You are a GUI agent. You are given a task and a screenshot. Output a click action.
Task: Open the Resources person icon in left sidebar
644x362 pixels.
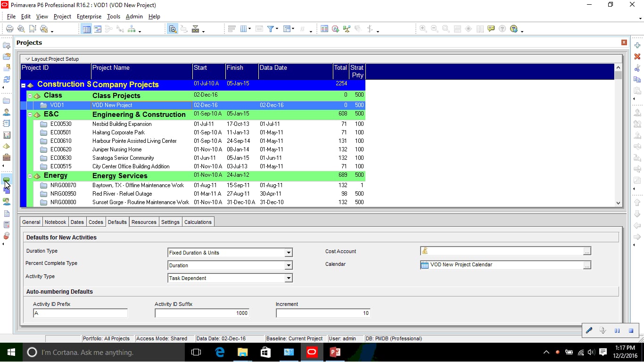[x=7, y=112]
